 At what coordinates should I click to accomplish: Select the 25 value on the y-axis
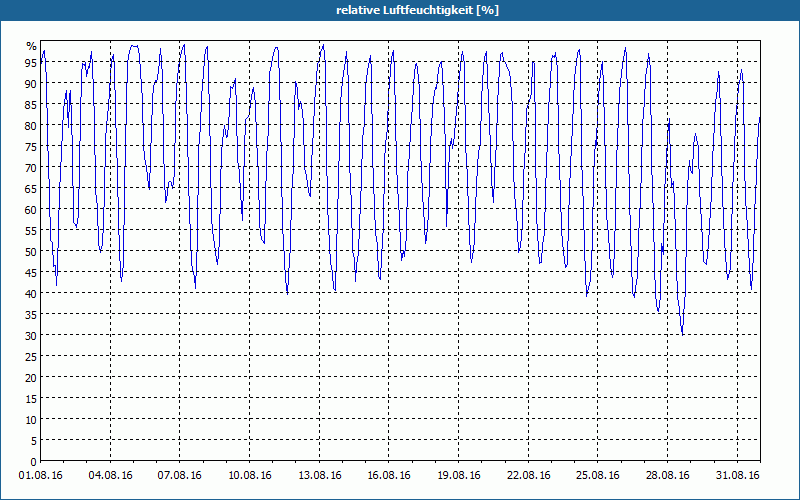32,357
